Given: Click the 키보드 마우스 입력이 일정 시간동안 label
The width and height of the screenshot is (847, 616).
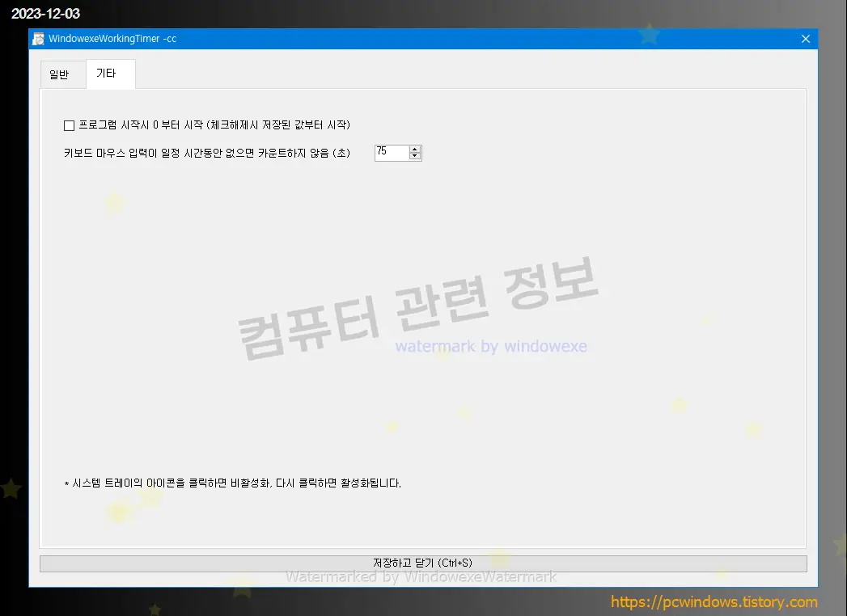Looking at the screenshot, I should tap(207, 154).
